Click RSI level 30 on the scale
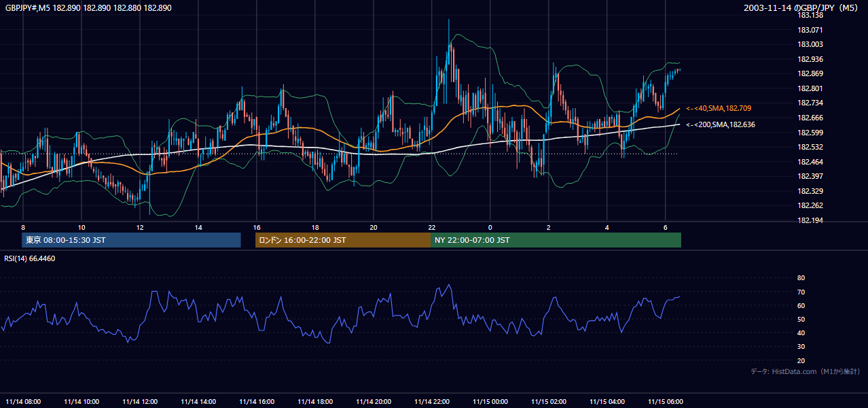The height and width of the screenshot is (408, 868). coord(801,347)
